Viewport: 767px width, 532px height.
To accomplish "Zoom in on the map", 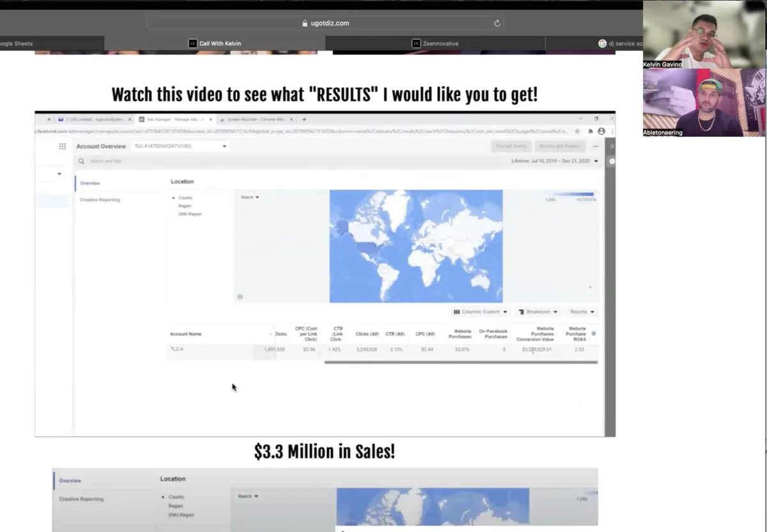I will tap(590, 287).
